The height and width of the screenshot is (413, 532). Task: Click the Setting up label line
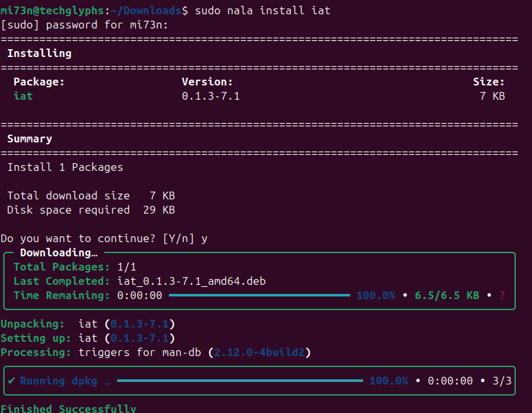point(88,339)
